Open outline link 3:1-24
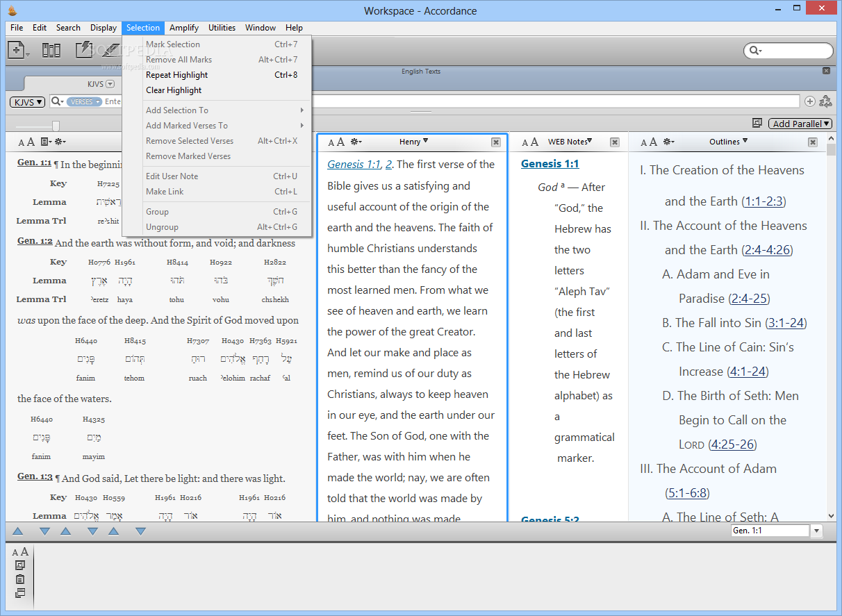This screenshot has height=616, width=842. (786, 323)
